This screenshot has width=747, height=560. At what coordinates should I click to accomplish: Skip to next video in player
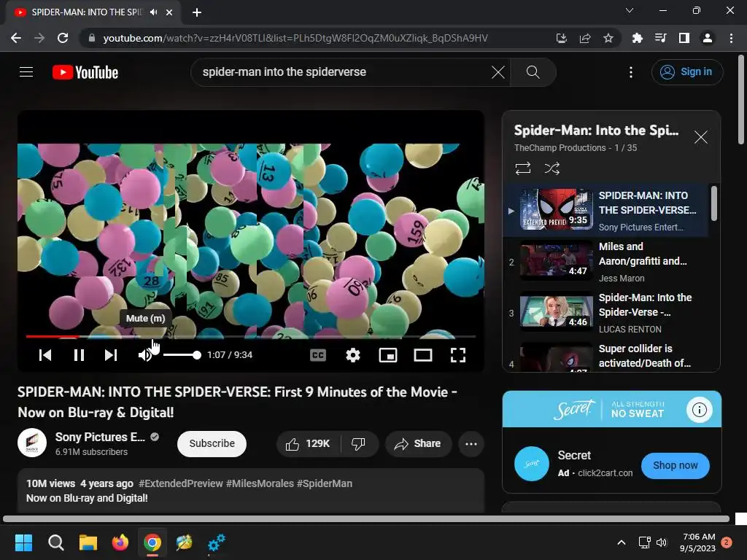[111, 355]
